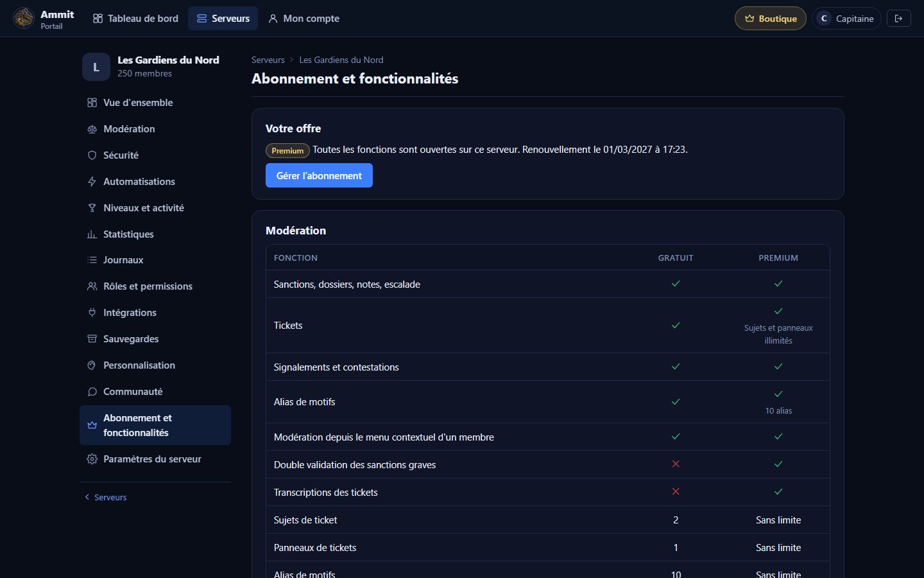Screen dimensions: 924x578
Task: Go to Mon compte
Action: (x=304, y=19)
